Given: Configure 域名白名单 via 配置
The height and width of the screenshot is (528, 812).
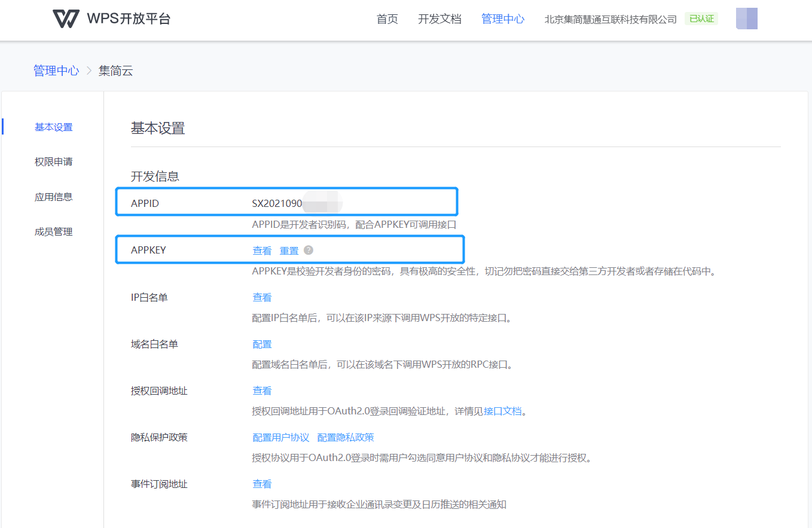Looking at the screenshot, I should (x=261, y=343).
